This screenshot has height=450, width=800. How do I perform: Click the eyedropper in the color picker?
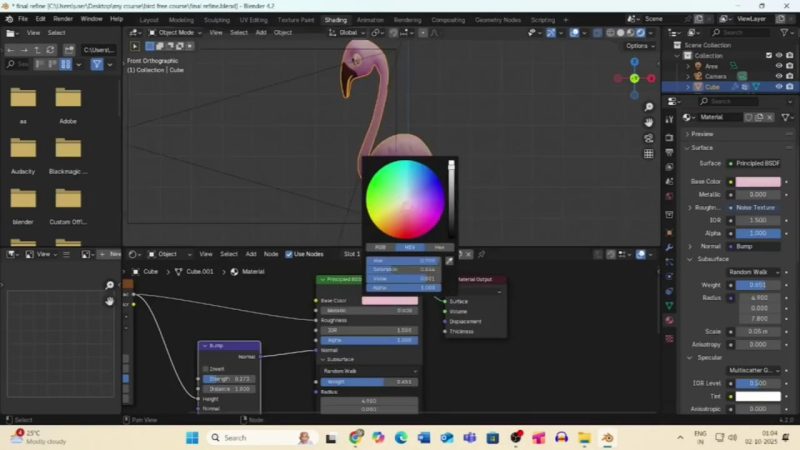coord(450,262)
